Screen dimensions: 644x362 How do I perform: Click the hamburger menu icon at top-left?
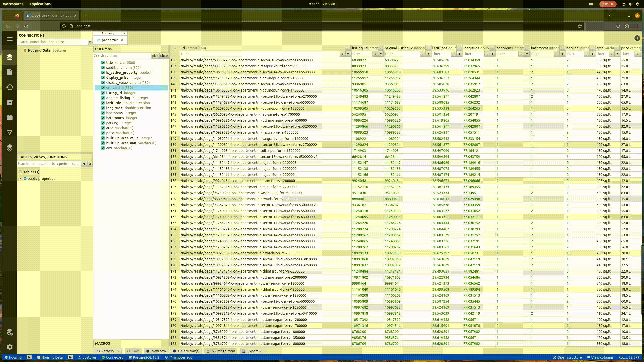tap(10, 39)
